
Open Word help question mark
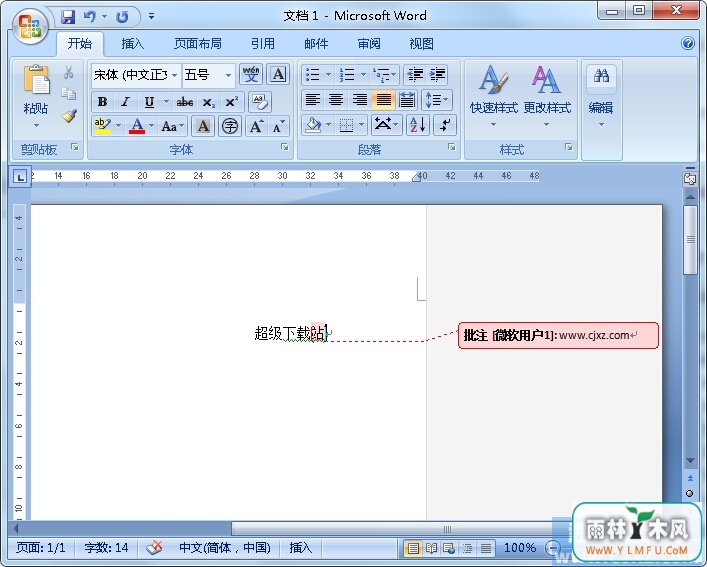[688, 43]
